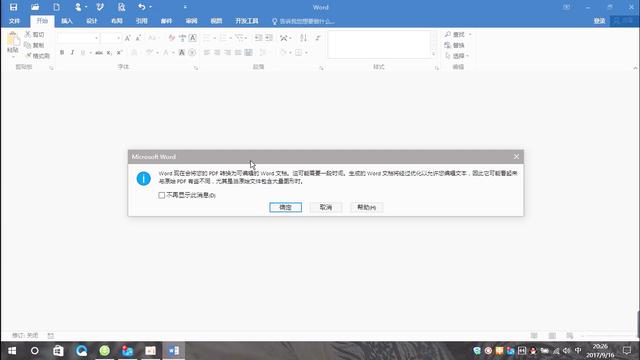This screenshot has height=360, width=640.
Task: Toggle Underline formatting
Action: pyautogui.click(x=83, y=52)
